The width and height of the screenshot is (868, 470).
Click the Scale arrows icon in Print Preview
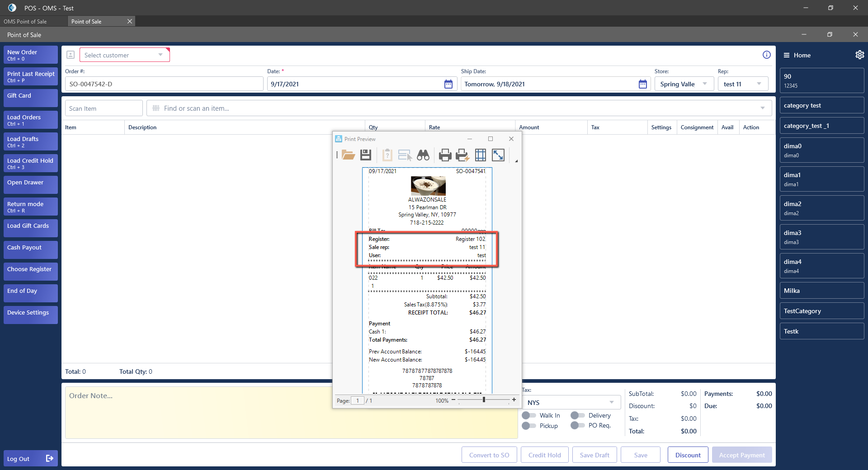pos(498,155)
